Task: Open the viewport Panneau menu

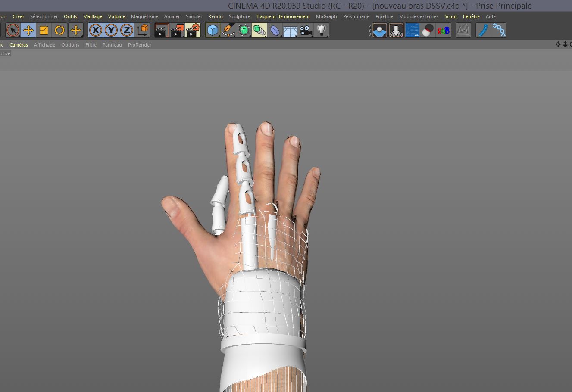Action: pos(112,45)
